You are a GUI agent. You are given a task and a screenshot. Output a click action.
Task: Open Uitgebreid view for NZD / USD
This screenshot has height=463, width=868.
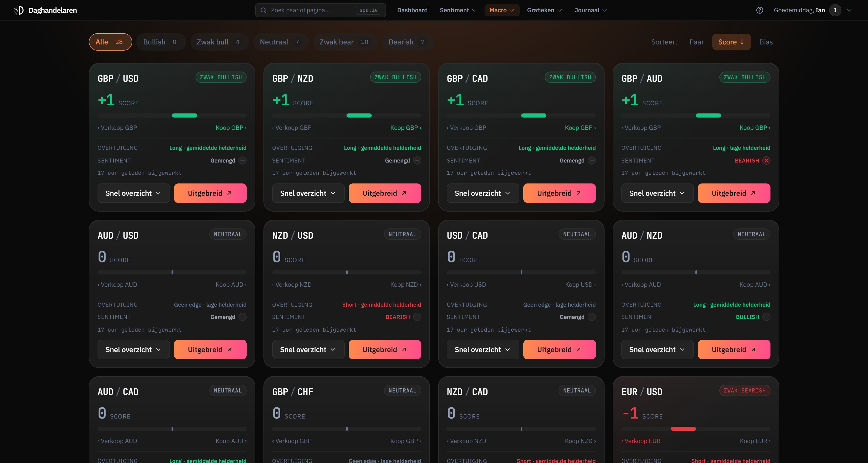[x=385, y=350]
